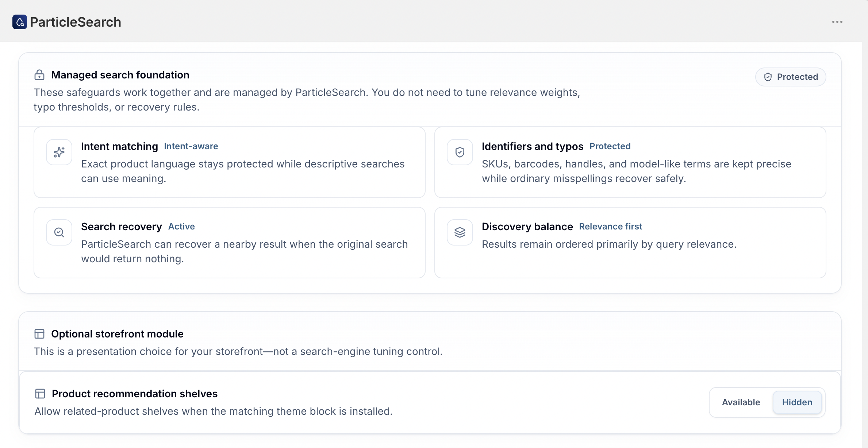Click the 'ParticleSearch can recover a nearby result' text
Image resolution: width=868 pixels, height=448 pixels.
pyautogui.click(x=245, y=251)
